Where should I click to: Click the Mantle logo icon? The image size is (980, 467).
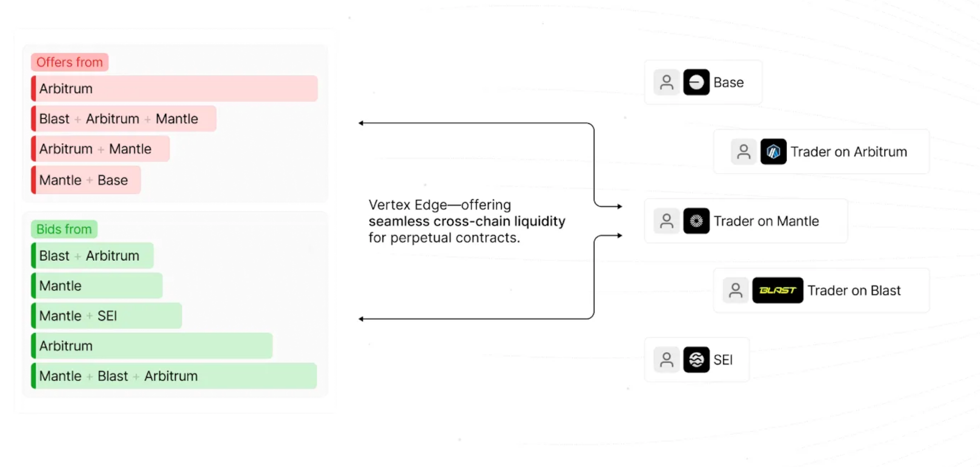696,221
